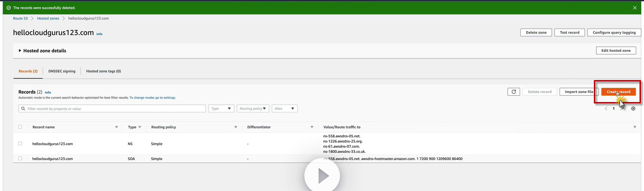This screenshot has width=644, height=191.
Task: Click the NS type cell
Action: tap(130, 144)
